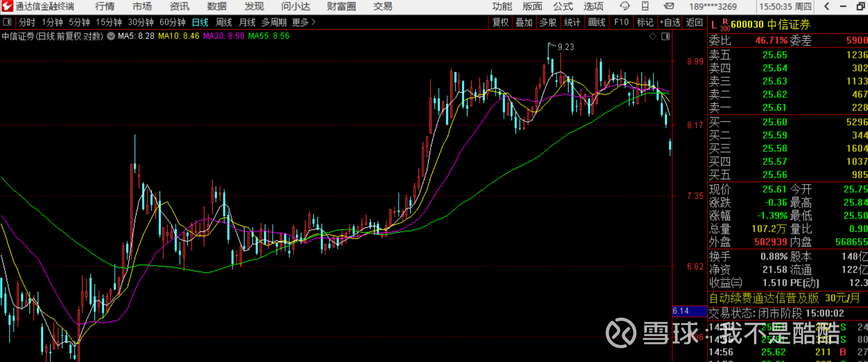The image size is (868, 362).
Task: Select the 1分钟 period
Action: click(x=52, y=22)
